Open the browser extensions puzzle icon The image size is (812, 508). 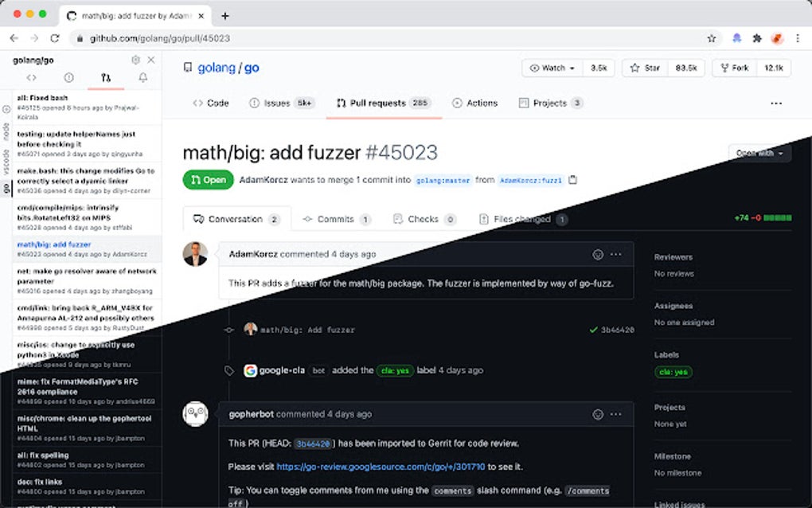pyautogui.click(x=756, y=38)
